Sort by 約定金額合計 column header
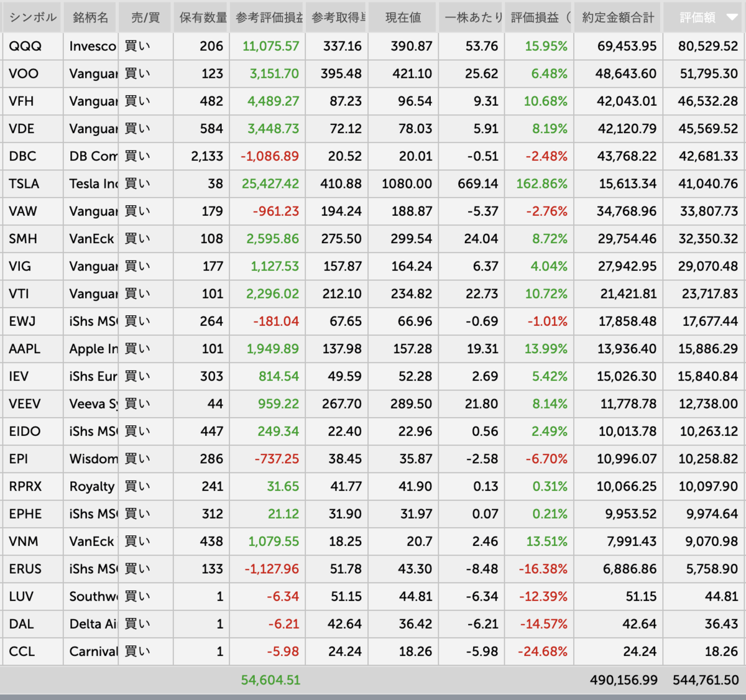The width and height of the screenshot is (746, 700). [618, 18]
